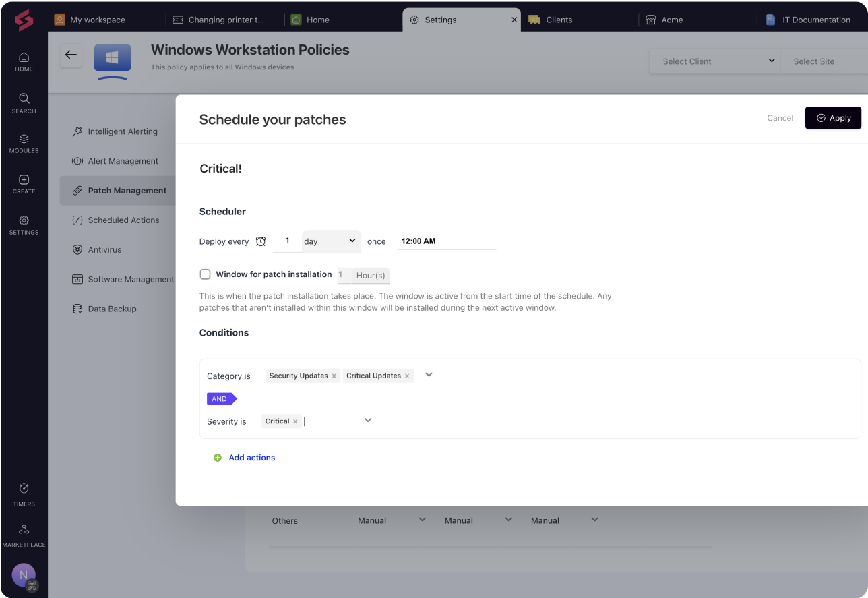Open the Timers icon near the bottom
868x598 pixels.
24,488
